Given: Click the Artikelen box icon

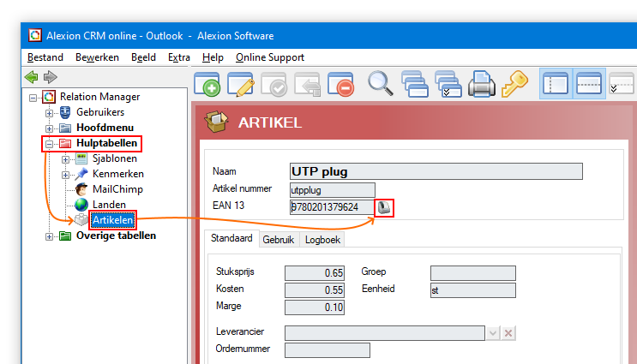Looking at the screenshot, I should click(x=81, y=220).
